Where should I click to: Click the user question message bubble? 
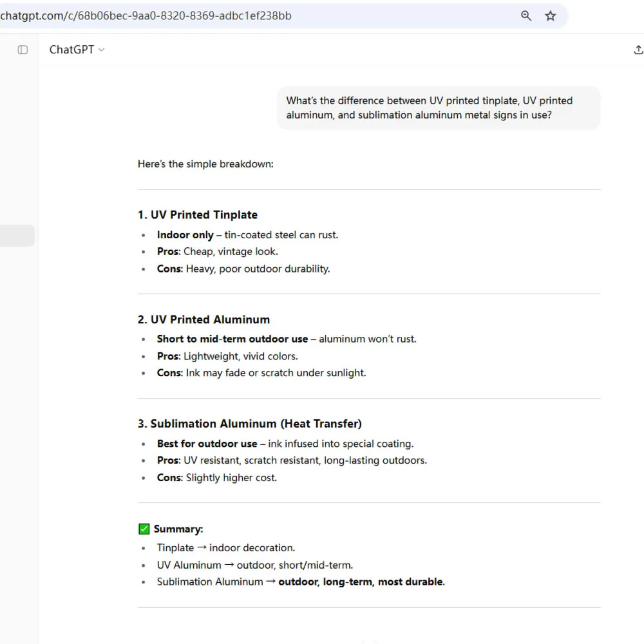click(x=438, y=108)
